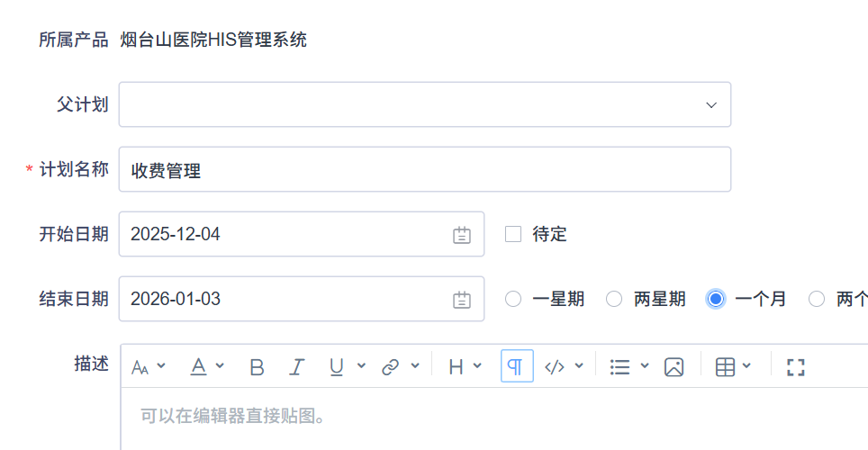This screenshot has width=868, height=450.
Task: Insert an image with the picture icon
Action: pos(674,367)
